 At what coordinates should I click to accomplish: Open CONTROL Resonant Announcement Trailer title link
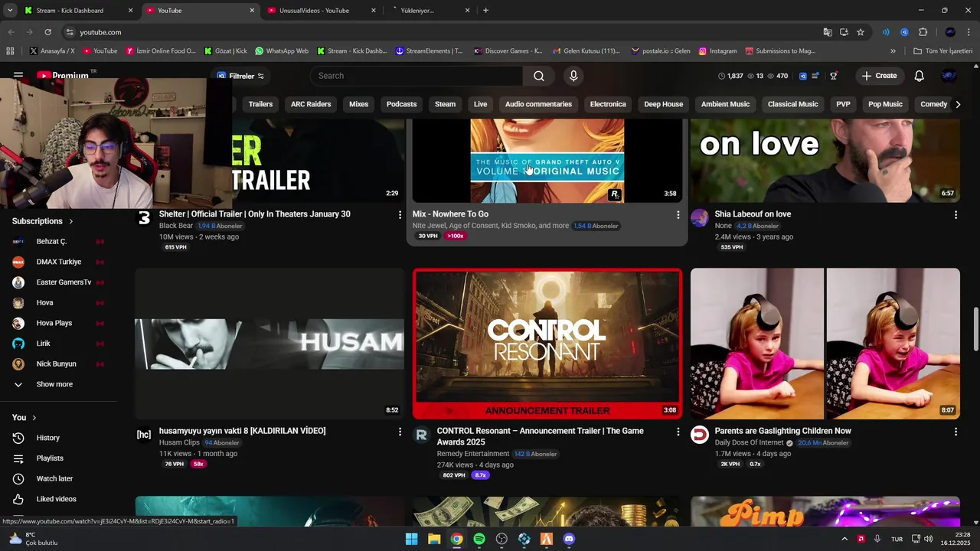pyautogui.click(x=540, y=436)
